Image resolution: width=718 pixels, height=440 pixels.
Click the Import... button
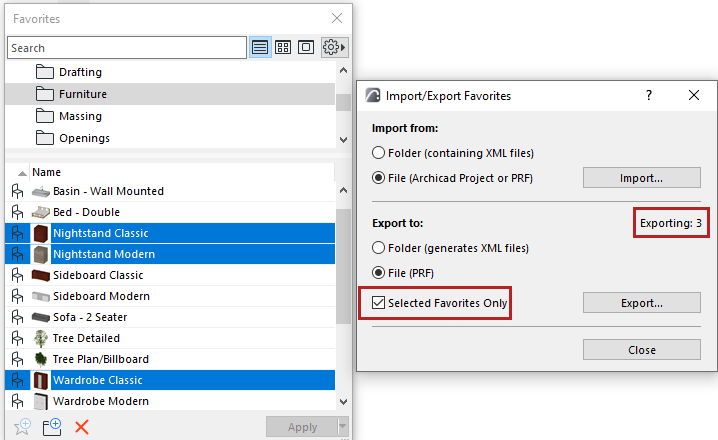[x=641, y=178]
